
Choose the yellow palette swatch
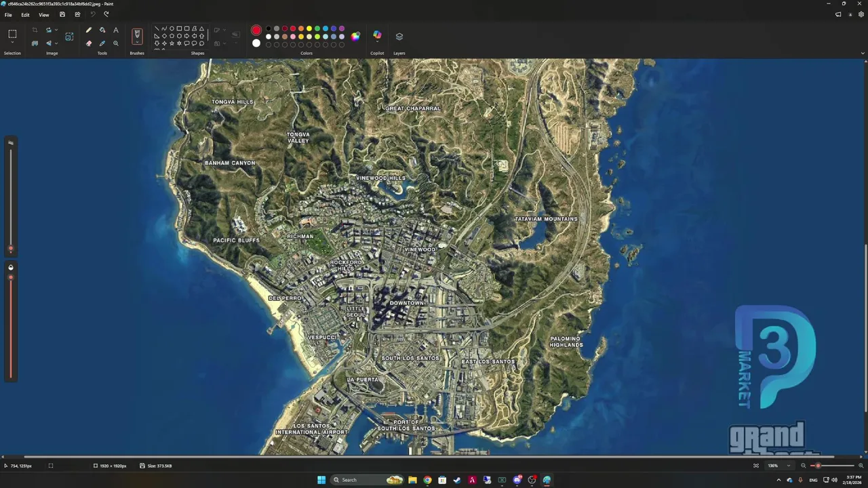coord(309,28)
